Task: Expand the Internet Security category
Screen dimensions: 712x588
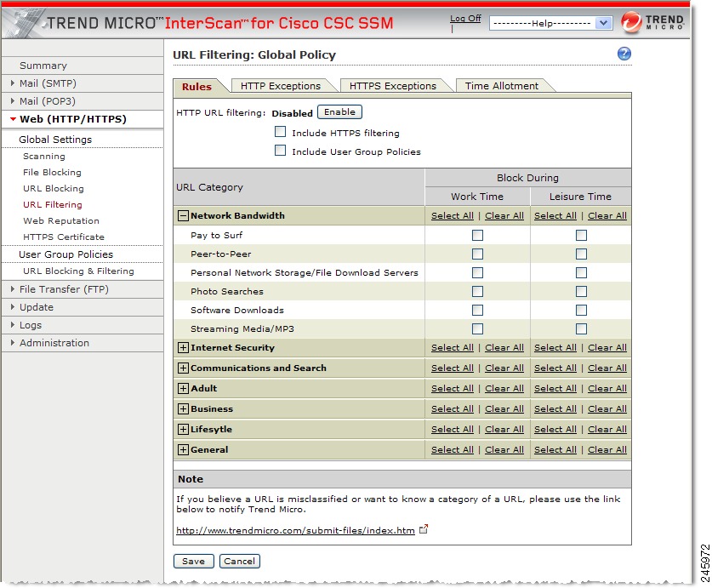Action: coord(183,348)
